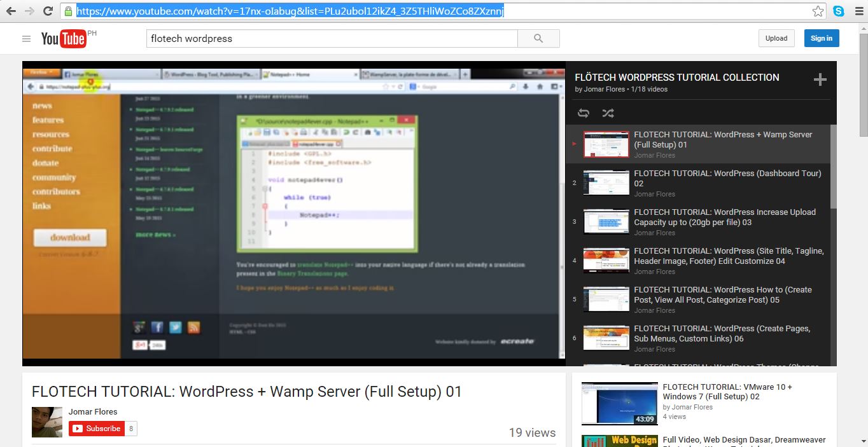The width and height of the screenshot is (868, 447).
Task: Click thumbnail of Increase Upload Capacity 03
Action: [x=606, y=222]
